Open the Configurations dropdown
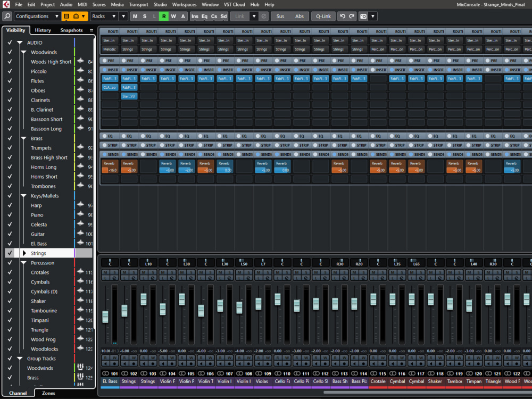 (x=37, y=16)
